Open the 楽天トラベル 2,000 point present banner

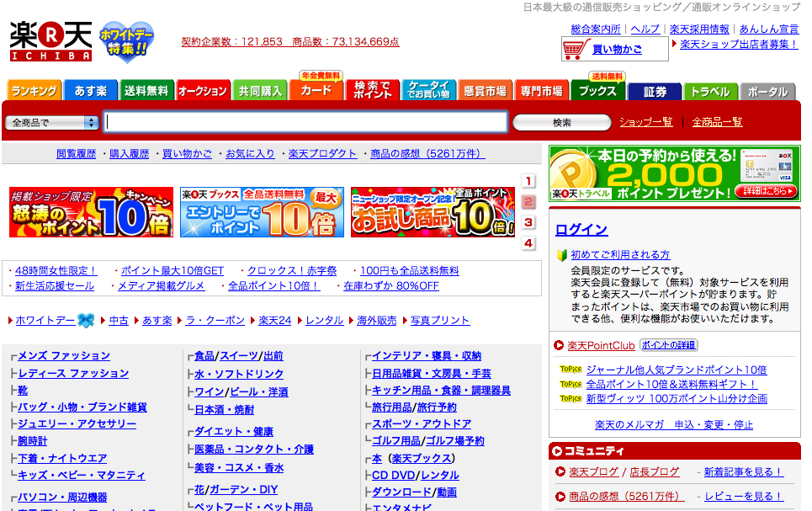pos(675,174)
